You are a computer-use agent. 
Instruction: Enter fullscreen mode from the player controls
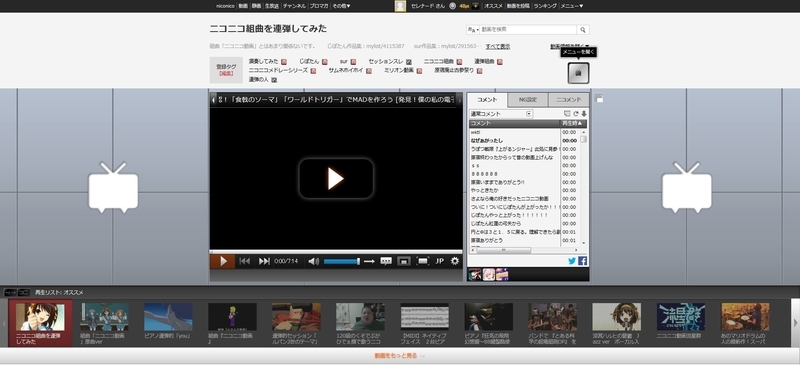(422, 261)
